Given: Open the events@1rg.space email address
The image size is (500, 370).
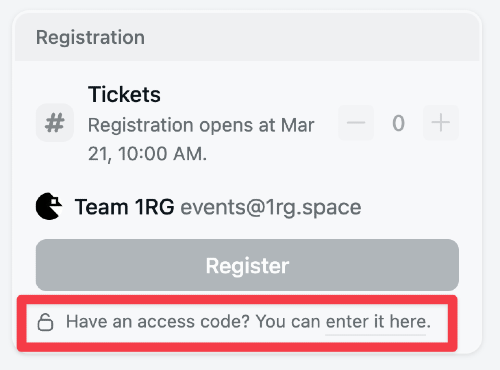Looking at the screenshot, I should click(x=271, y=208).
